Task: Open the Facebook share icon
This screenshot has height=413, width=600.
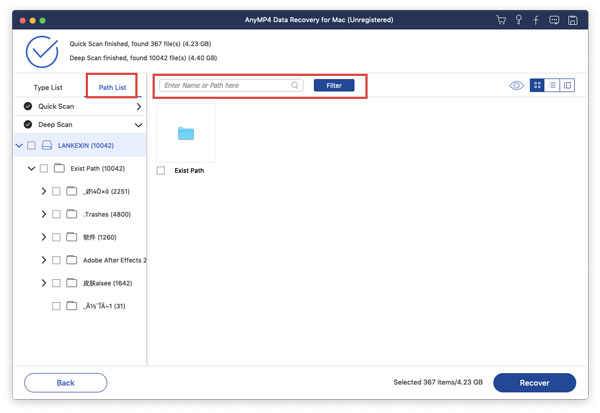Action: (x=536, y=20)
